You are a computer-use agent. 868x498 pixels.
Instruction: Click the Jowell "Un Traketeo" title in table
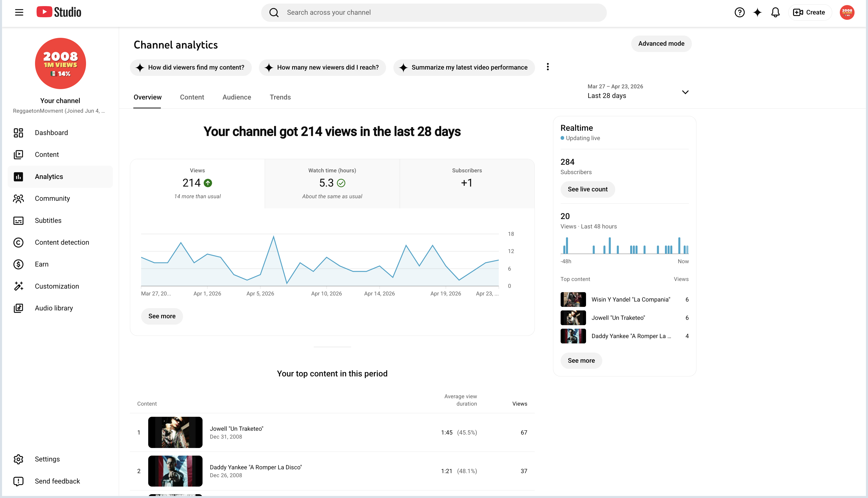236,428
